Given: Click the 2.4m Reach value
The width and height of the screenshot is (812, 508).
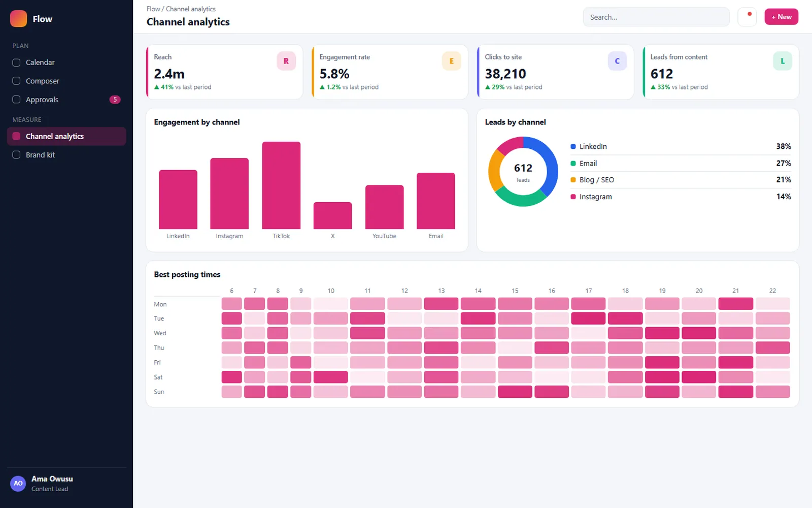Looking at the screenshot, I should pos(169,74).
